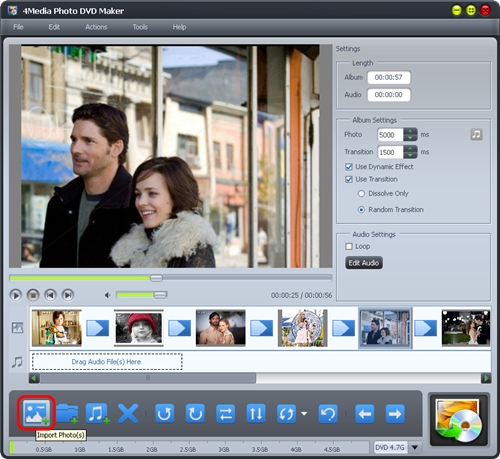The height and width of the screenshot is (459, 500).
Task: Click the burn DVD disc button
Action: 459,420
